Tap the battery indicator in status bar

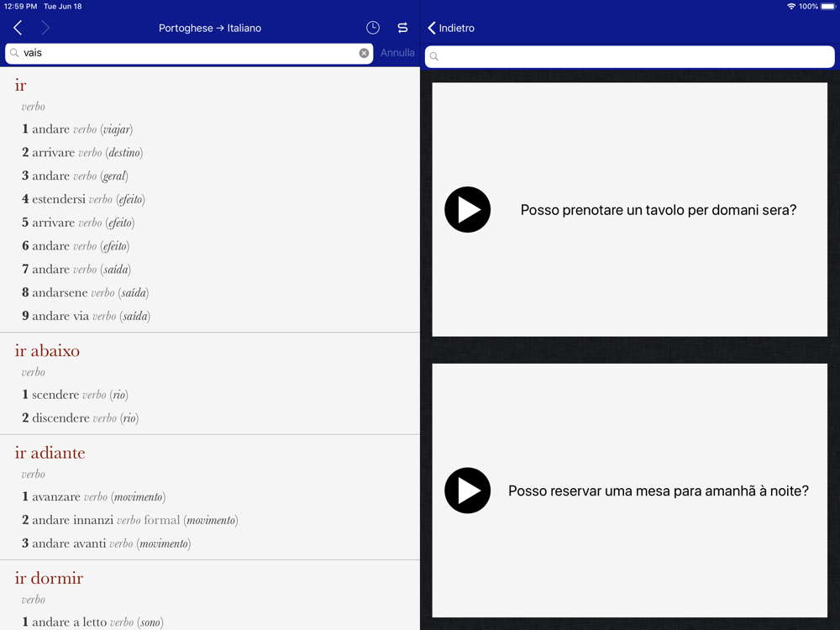(x=828, y=7)
